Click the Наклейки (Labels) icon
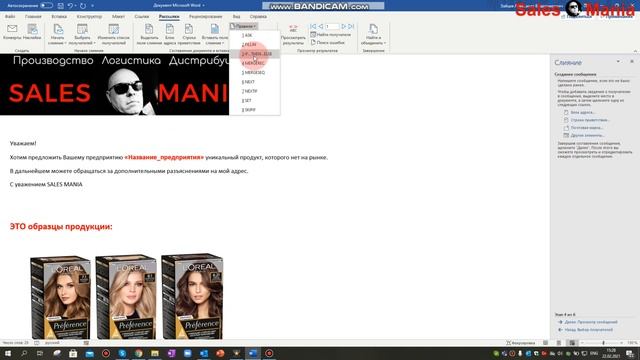 32,32
